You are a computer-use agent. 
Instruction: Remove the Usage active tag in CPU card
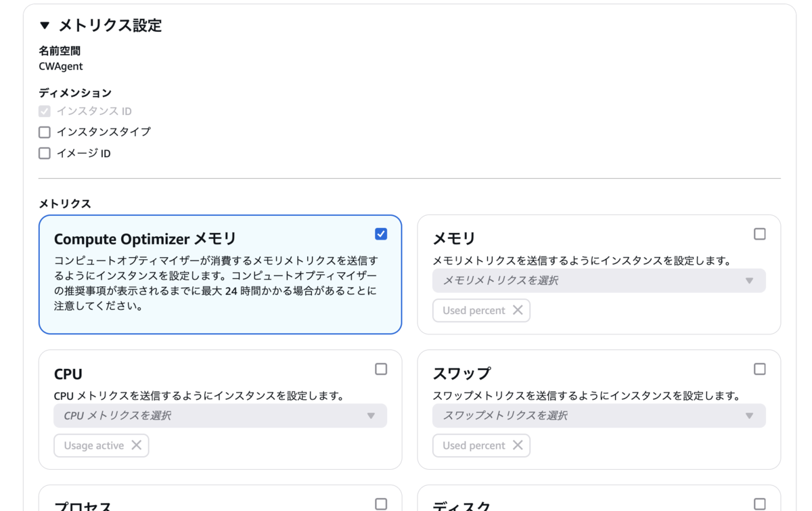(x=136, y=445)
